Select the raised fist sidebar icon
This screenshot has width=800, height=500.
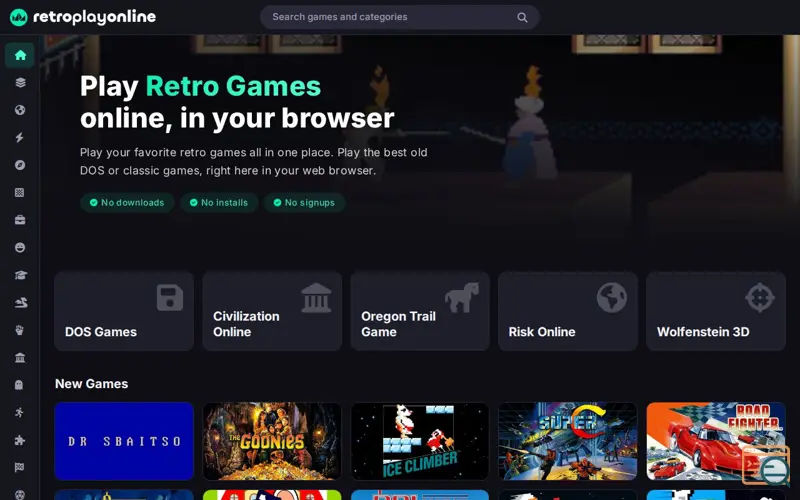tap(20, 331)
